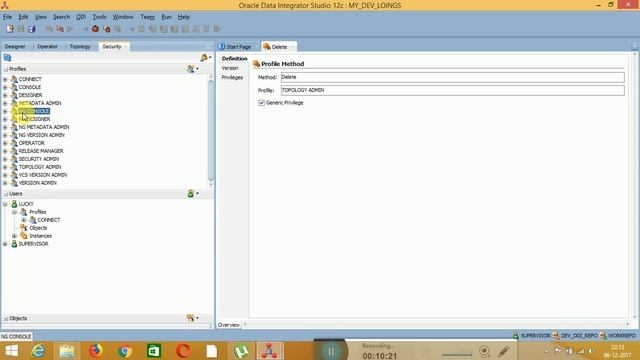Click the uTorrent taskbar icon
Image resolution: width=640 pixels, height=360 pixels.
pos(241,351)
